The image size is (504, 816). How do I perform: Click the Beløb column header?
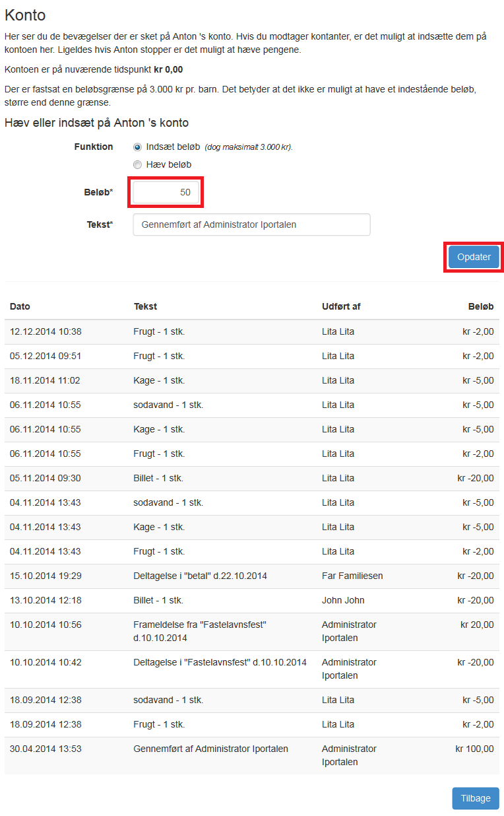coord(481,306)
